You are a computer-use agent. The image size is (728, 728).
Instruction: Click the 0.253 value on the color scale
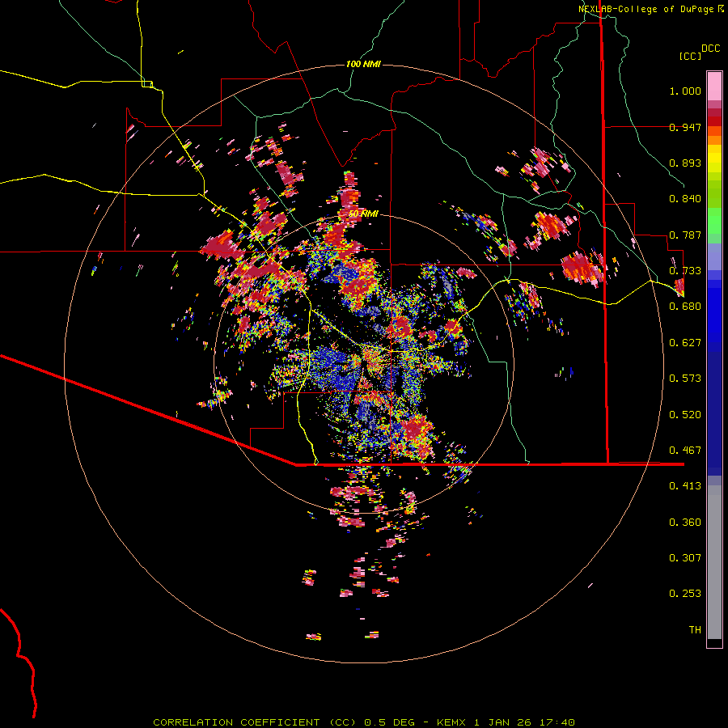(x=685, y=594)
